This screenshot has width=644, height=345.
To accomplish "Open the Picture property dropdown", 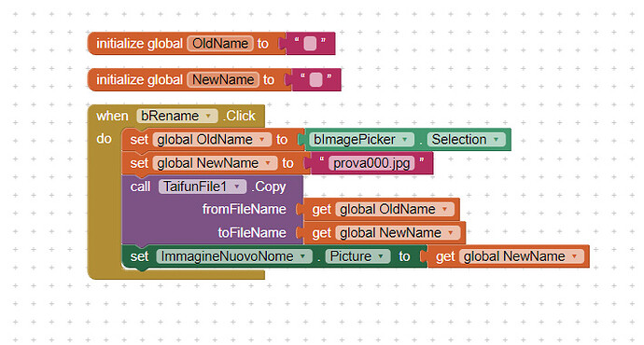I will (357, 256).
